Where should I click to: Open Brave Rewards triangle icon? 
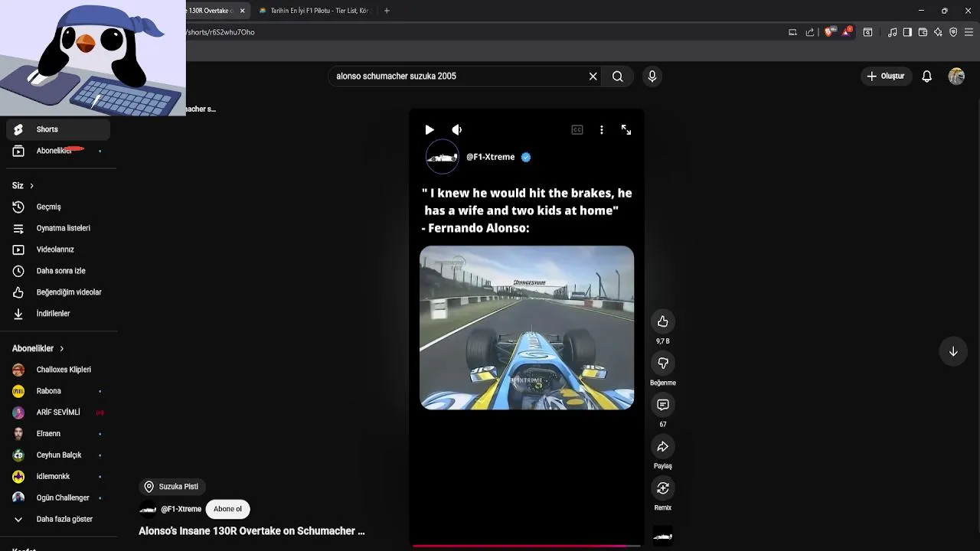[847, 32]
